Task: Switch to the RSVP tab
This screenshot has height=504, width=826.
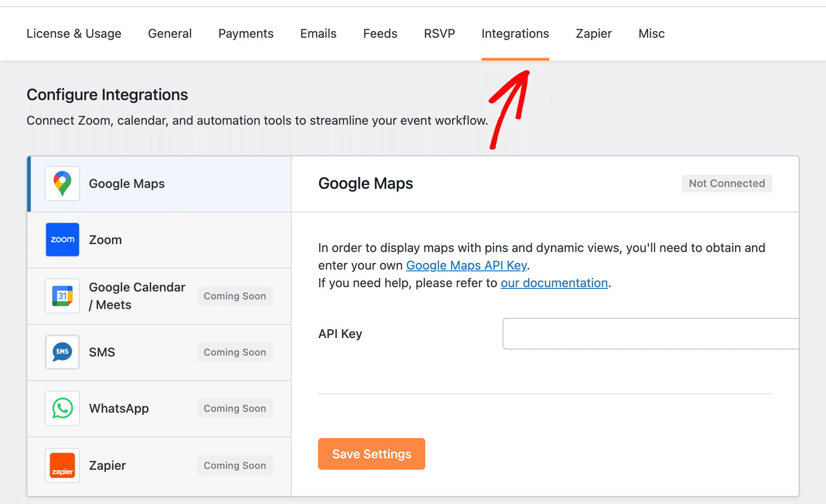Action: (x=439, y=34)
